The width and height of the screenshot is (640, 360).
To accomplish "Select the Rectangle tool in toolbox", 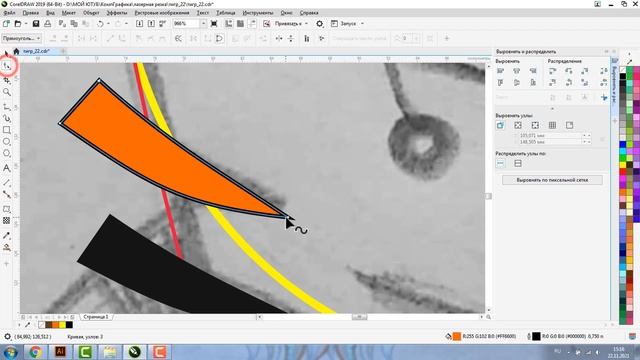I will 7,130.
